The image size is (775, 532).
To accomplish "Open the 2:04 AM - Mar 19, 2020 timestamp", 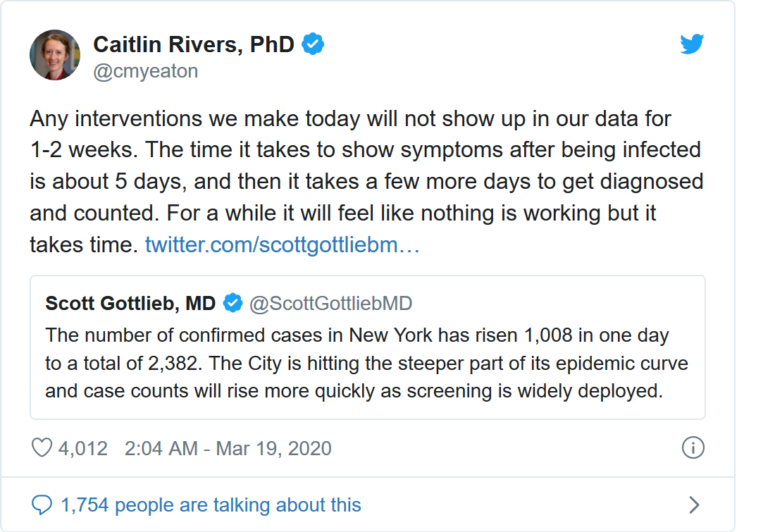I will click(228, 448).
